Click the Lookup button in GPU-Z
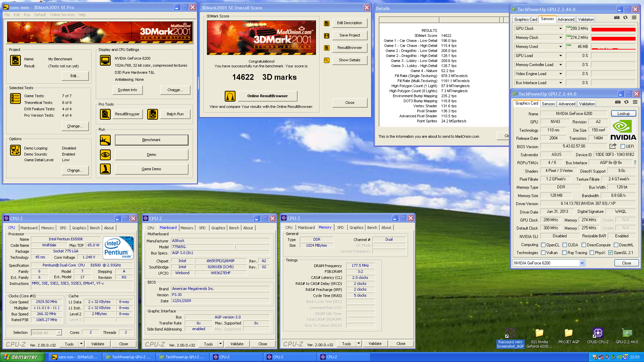 pos(624,114)
